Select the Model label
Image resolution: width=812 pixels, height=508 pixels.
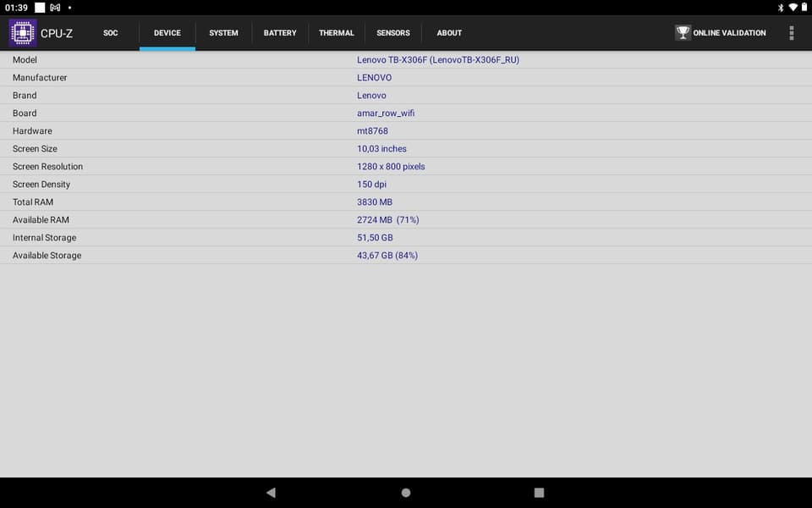click(25, 59)
